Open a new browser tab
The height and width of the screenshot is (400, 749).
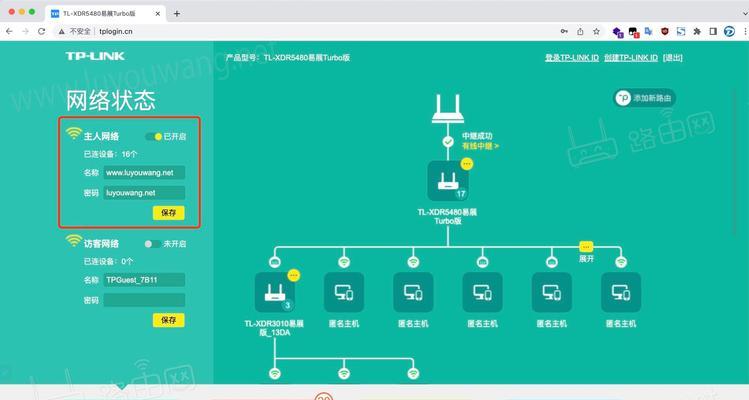(177, 13)
